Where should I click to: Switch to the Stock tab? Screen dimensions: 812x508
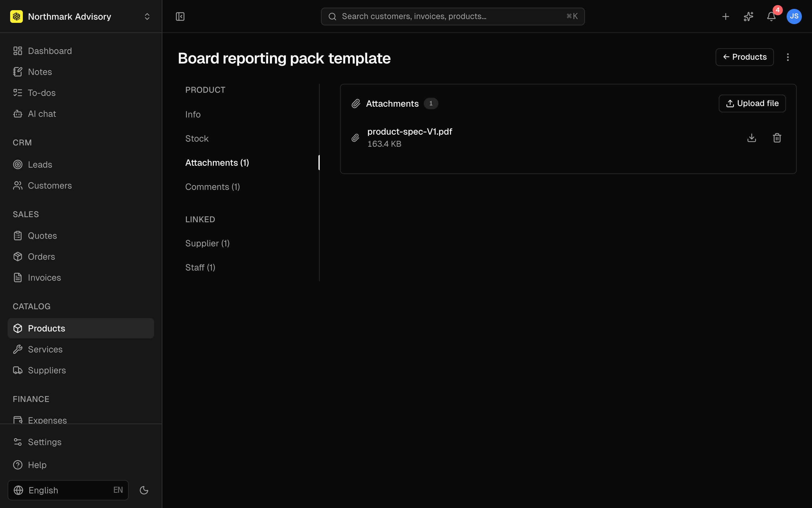(248, 139)
